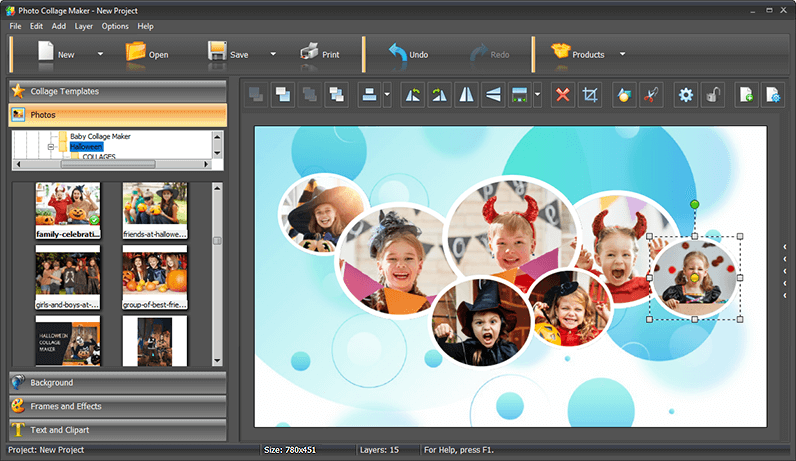Open the Edit menu
The image size is (796, 461).
(36, 26)
